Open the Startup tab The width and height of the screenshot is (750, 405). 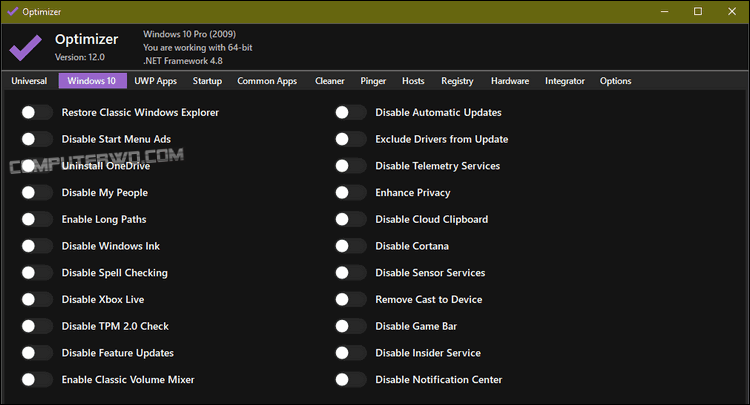(x=207, y=81)
